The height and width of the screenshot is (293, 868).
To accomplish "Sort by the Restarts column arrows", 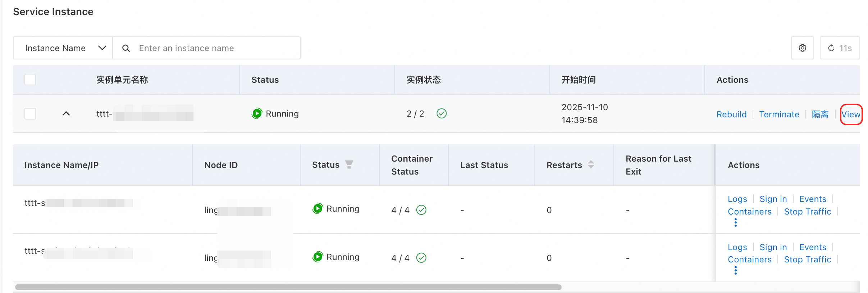I will [591, 164].
